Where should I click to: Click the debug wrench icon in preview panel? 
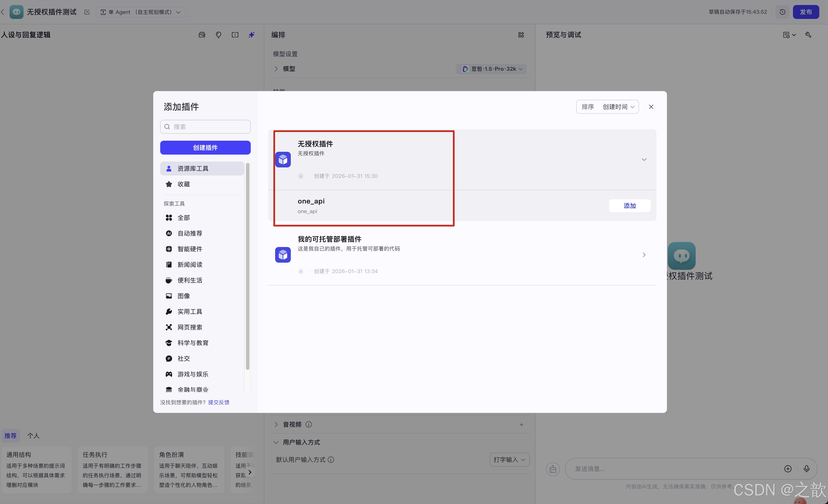click(x=808, y=35)
